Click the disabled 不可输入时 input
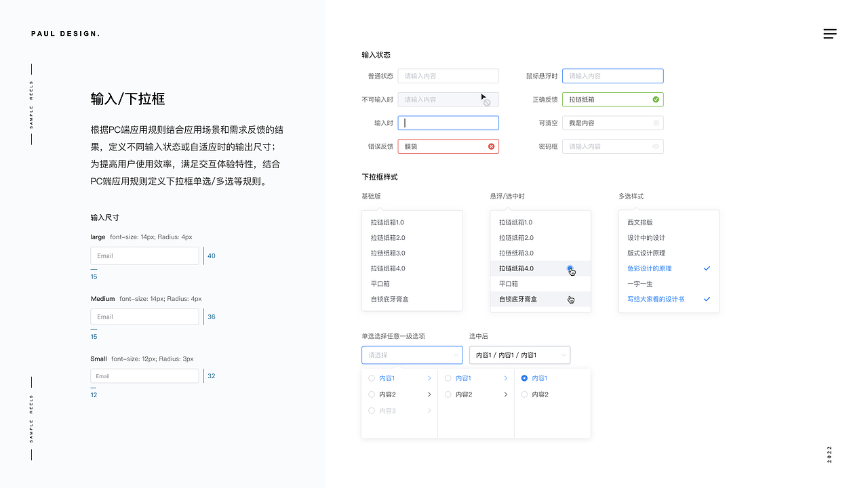Screen dimensions: 868x488 click(x=448, y=100)
